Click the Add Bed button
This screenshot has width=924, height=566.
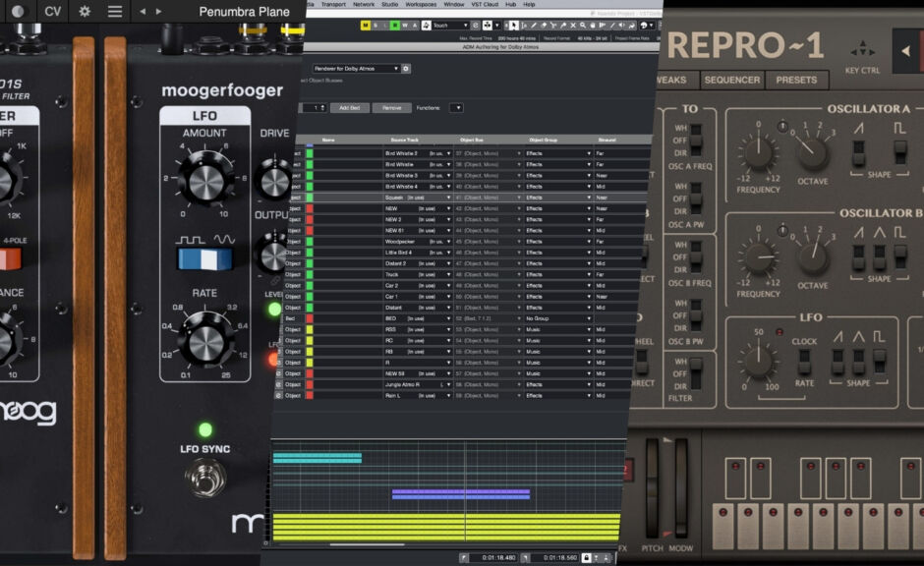(x=349, y=107)
